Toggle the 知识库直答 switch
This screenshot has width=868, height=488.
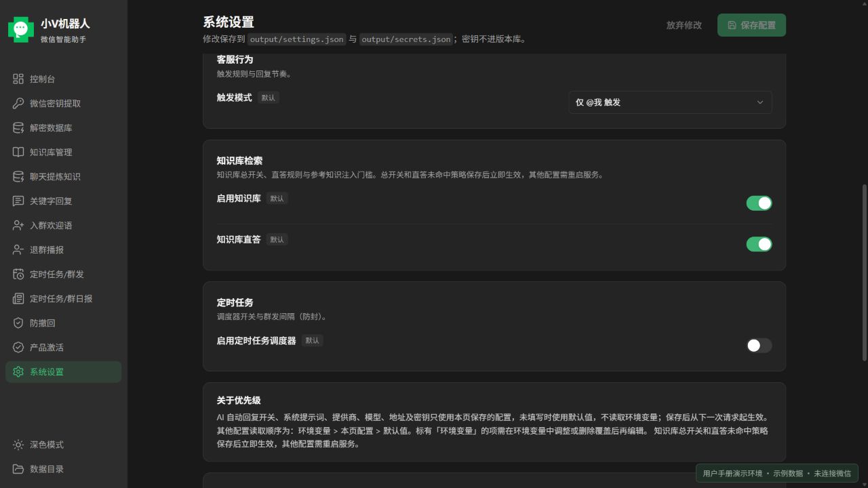tap(759, 244)
